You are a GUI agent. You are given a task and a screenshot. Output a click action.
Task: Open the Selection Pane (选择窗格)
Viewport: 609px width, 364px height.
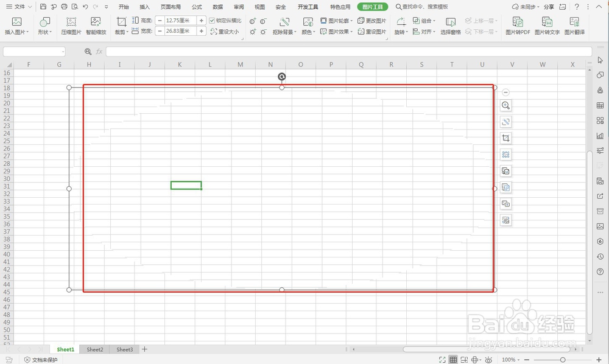[451, 26]
